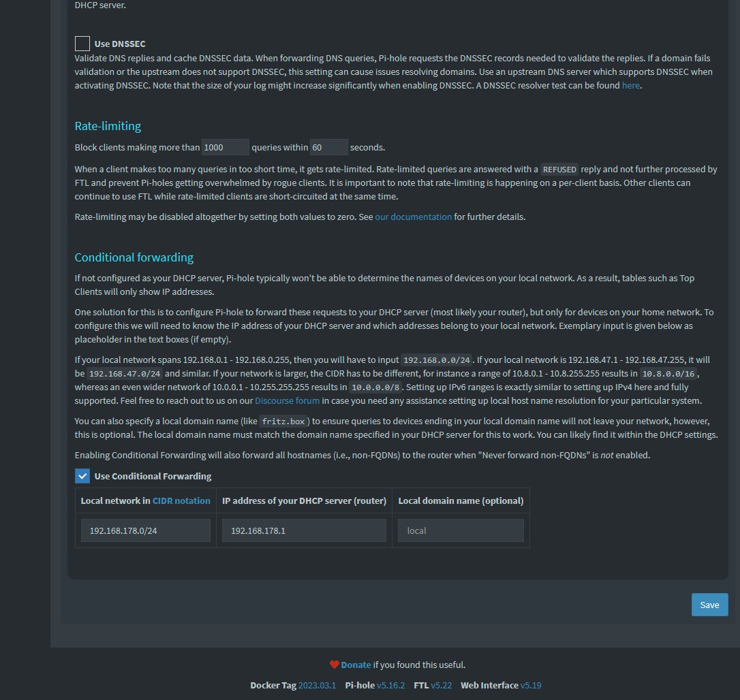
Task: Click the 10.8.0.0/16 example code
Action: pyautogui.click(x=668, y=374)
